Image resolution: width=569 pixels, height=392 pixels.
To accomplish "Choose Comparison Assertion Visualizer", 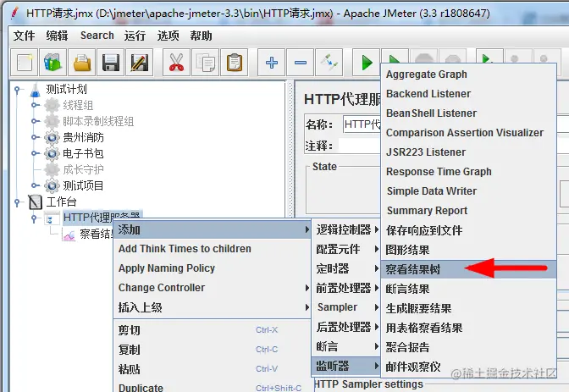I will click(x=468, y=133).
